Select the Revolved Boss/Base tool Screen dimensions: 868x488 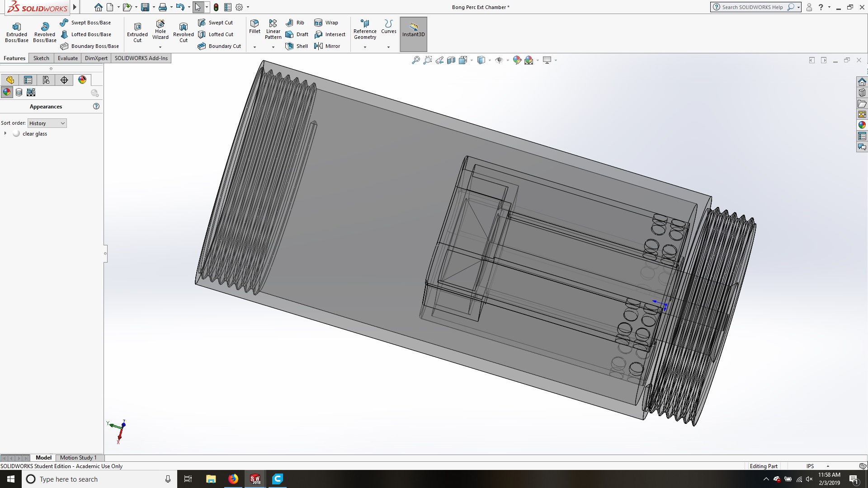pyautogui.click(x=45, y=32)
